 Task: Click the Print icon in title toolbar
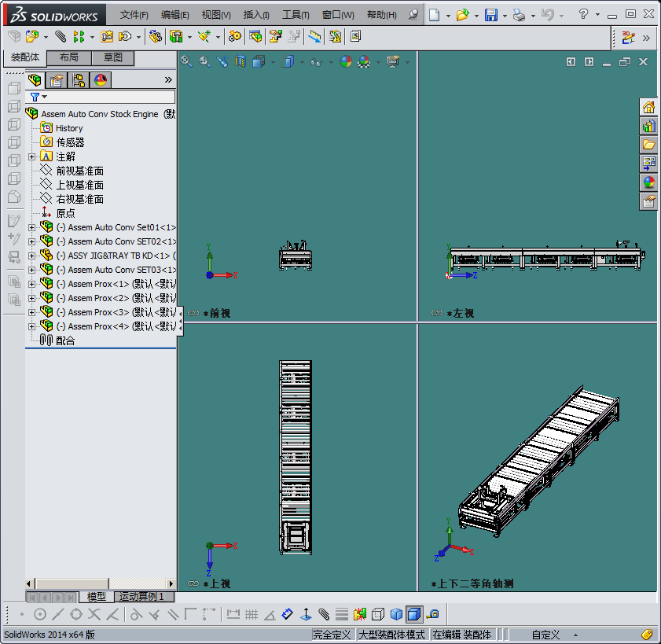coord(518,15)
